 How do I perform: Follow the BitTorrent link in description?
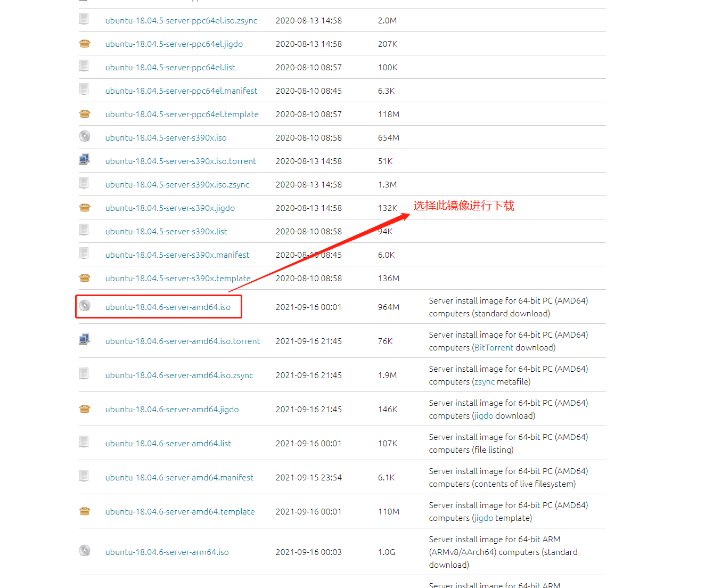tap(494, 348)
